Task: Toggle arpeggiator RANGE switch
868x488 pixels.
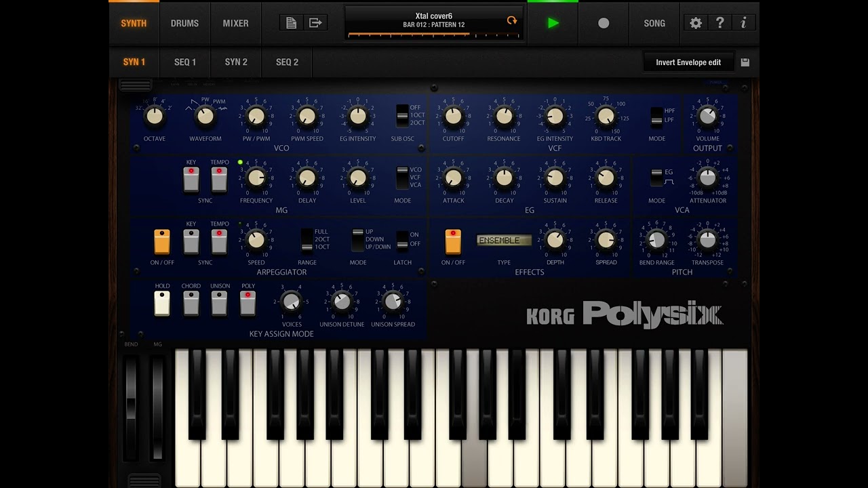Action: tap(307, 239)
